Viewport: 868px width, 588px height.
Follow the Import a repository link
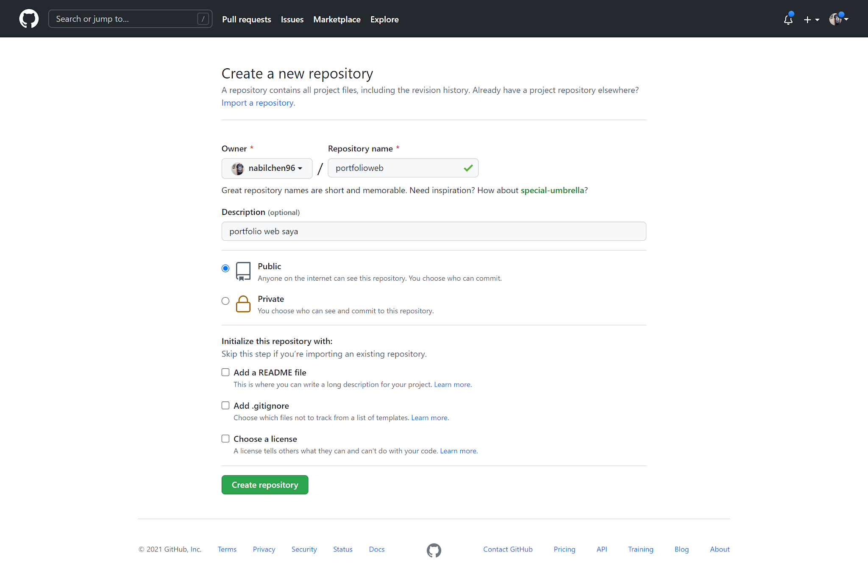coord(258,103)
